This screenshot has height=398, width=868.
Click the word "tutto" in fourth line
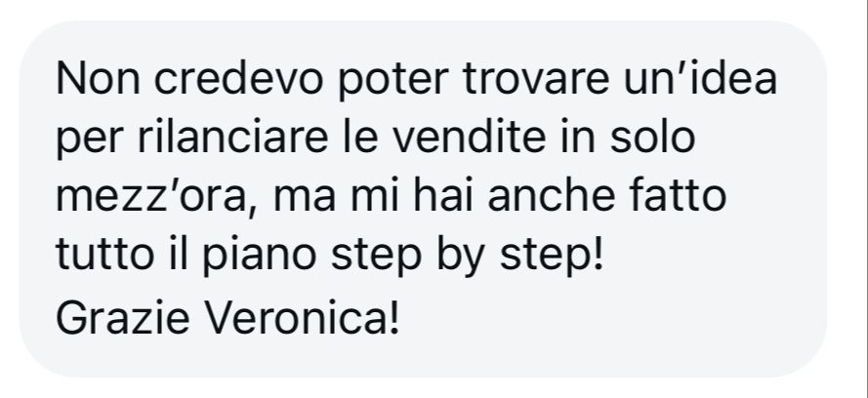(x=104, y=257)
